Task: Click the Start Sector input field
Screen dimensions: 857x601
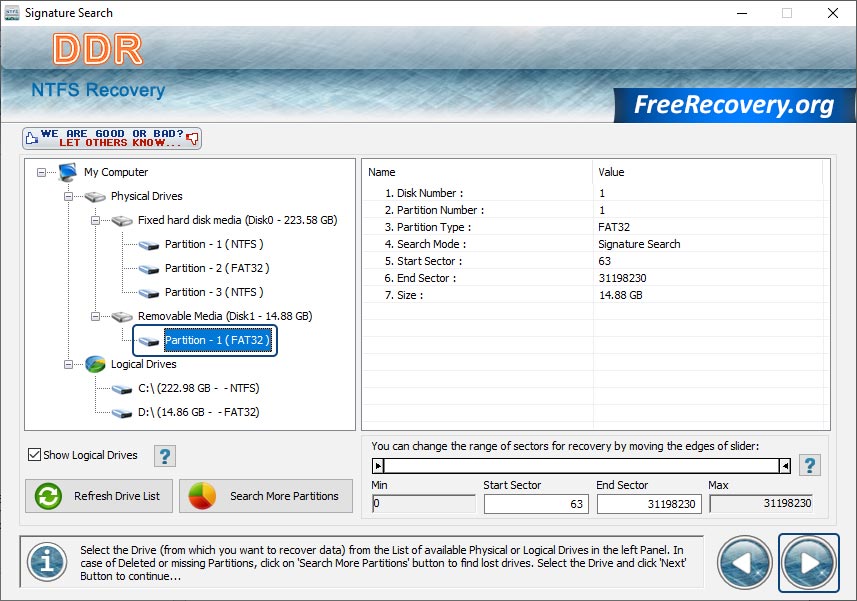Action: tap(536, 504)
